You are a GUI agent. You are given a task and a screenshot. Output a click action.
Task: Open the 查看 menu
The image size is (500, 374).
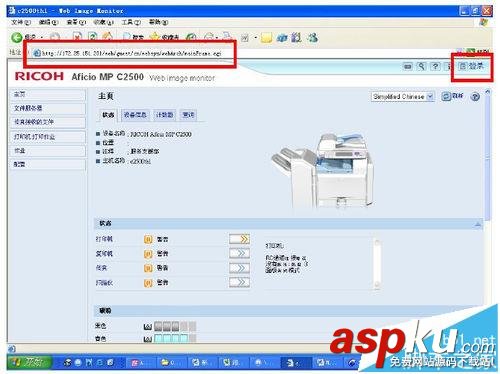pos(76,22)
